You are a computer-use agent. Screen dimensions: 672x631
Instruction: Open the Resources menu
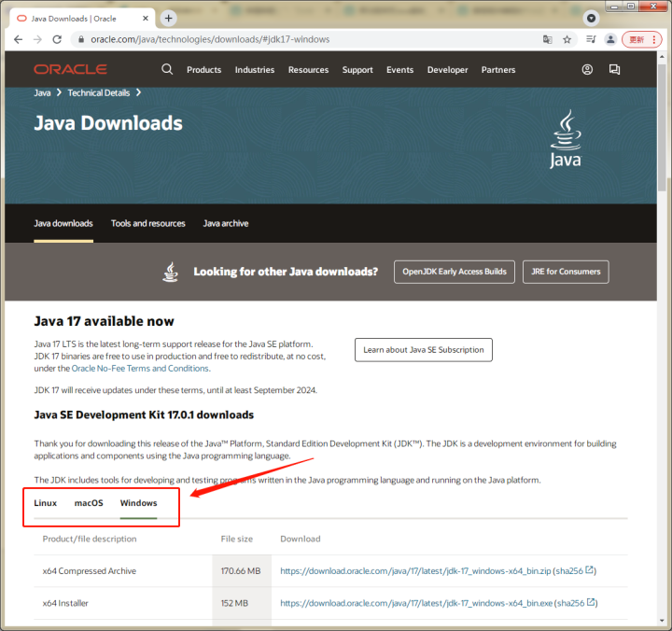[x=309, y=70]
